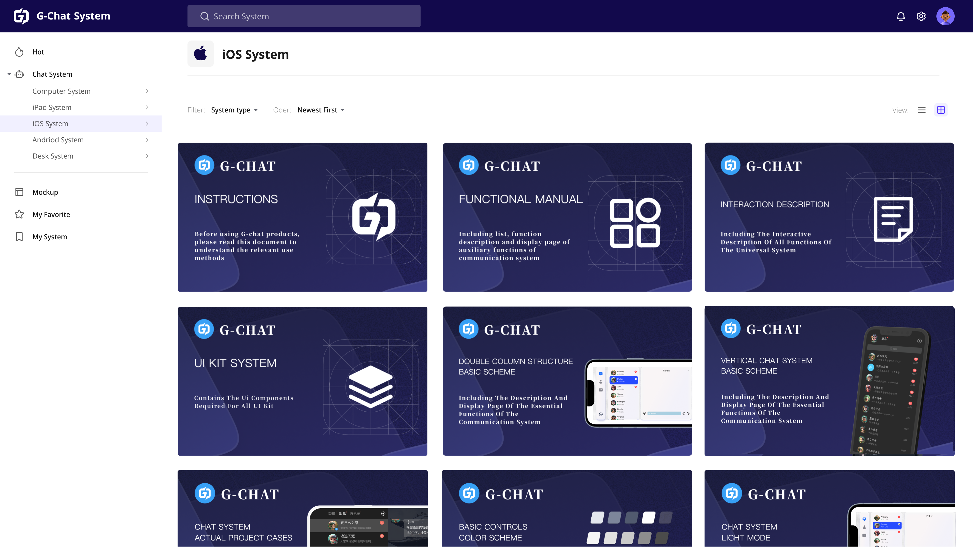Open notifications via the bell icon

[x=901, y=16]
